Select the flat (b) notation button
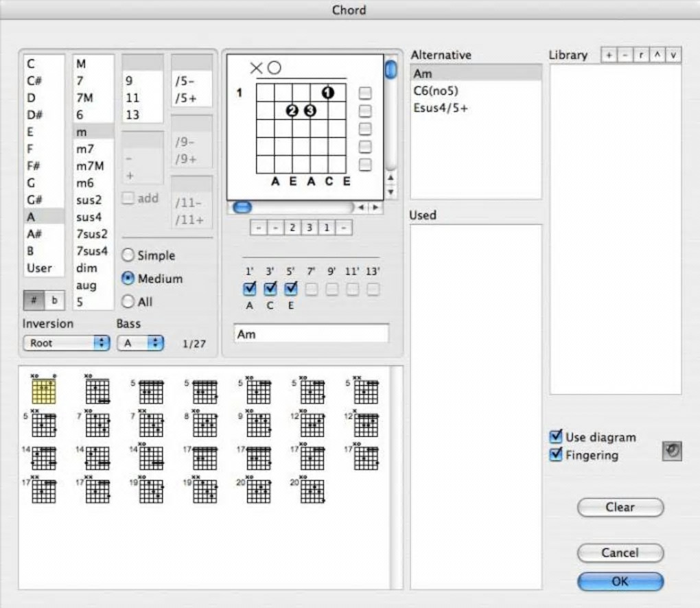The image size is (700, 608). click(54, 301)
